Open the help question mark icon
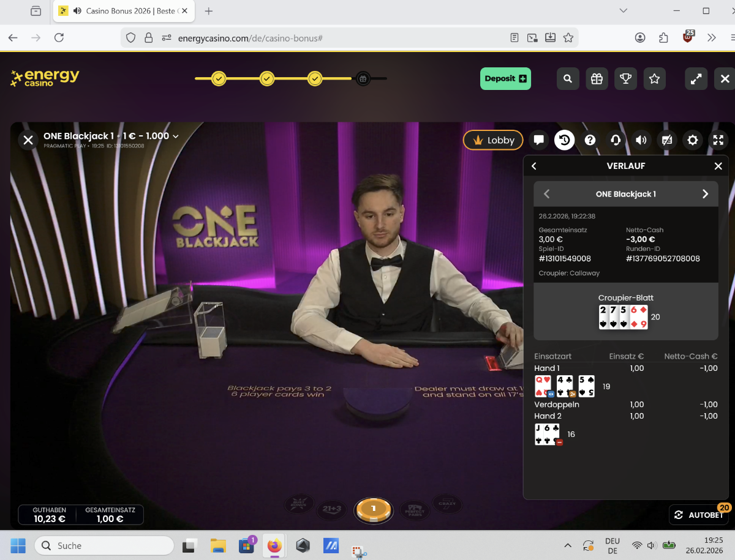Viewport: 735px width, 560px height. click(590, 140)
